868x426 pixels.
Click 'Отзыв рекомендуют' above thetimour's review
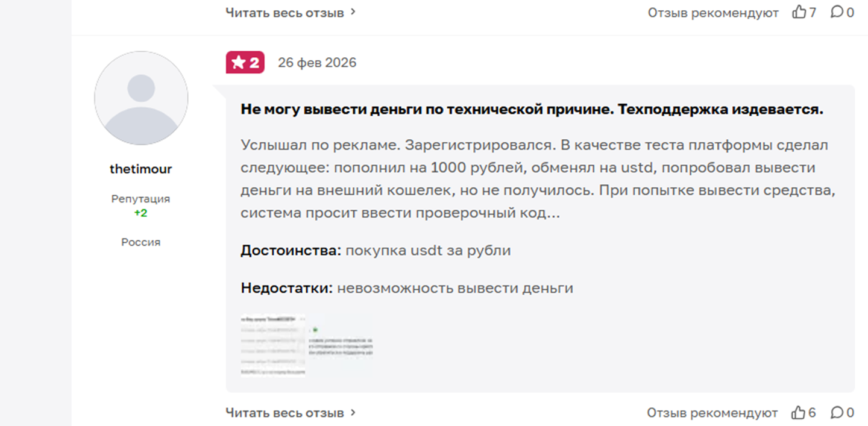[x=713, y=13]
